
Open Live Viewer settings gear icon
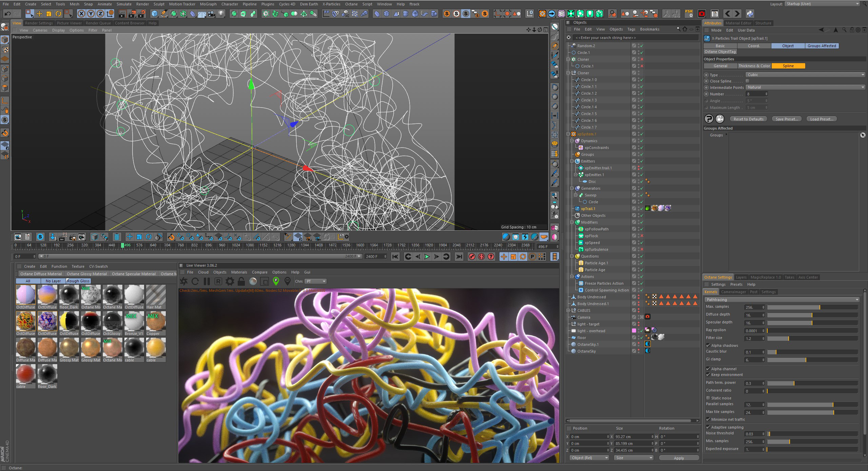(x=230, y=281)
